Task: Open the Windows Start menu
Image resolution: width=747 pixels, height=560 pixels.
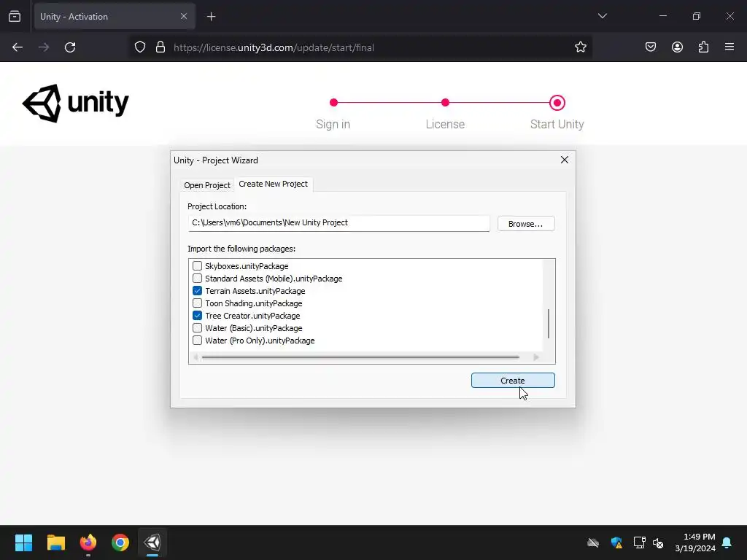Action: (x=23, y=542)
